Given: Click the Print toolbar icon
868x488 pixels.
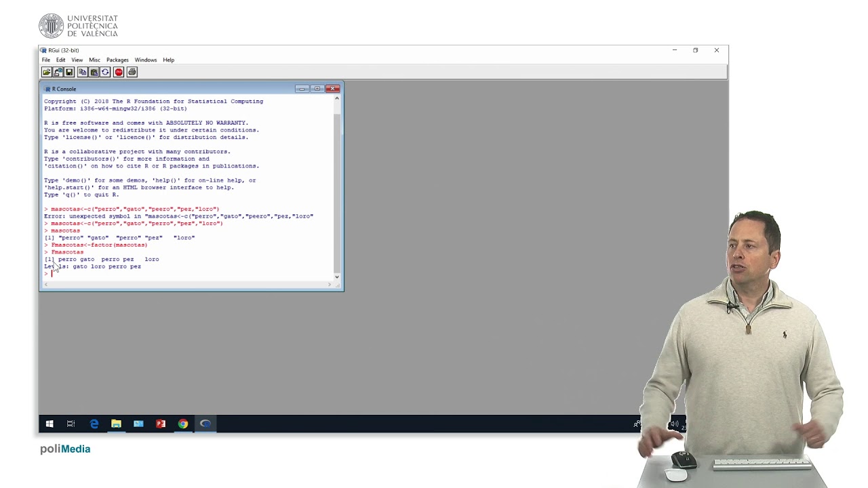Looking at the screenshot, I should [x=132, y=72].
